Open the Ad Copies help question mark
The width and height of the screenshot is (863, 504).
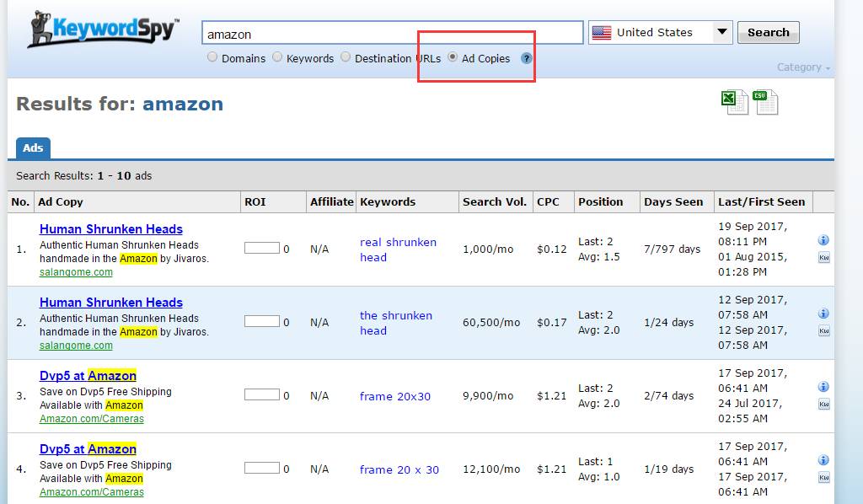(x=527, y=58)
